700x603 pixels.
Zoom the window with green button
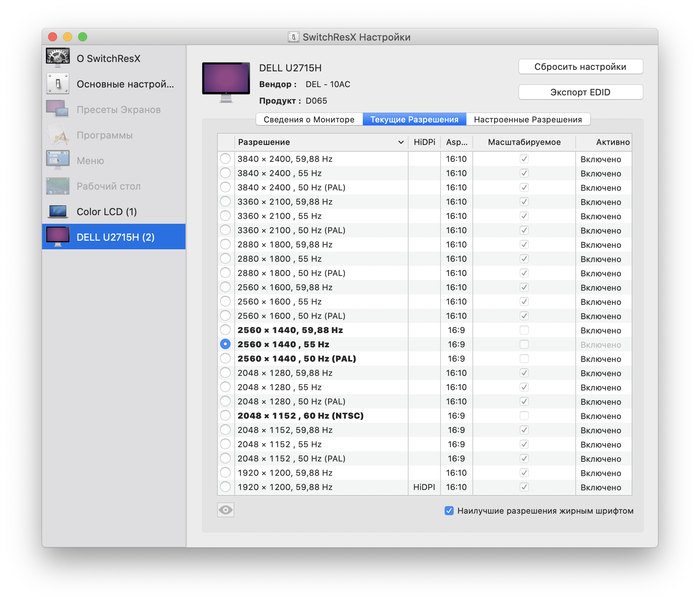click(x=83, y=37)
